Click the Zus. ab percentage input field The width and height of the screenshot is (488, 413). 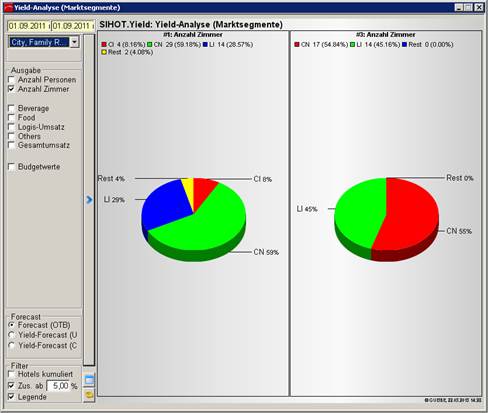point(58,386)
